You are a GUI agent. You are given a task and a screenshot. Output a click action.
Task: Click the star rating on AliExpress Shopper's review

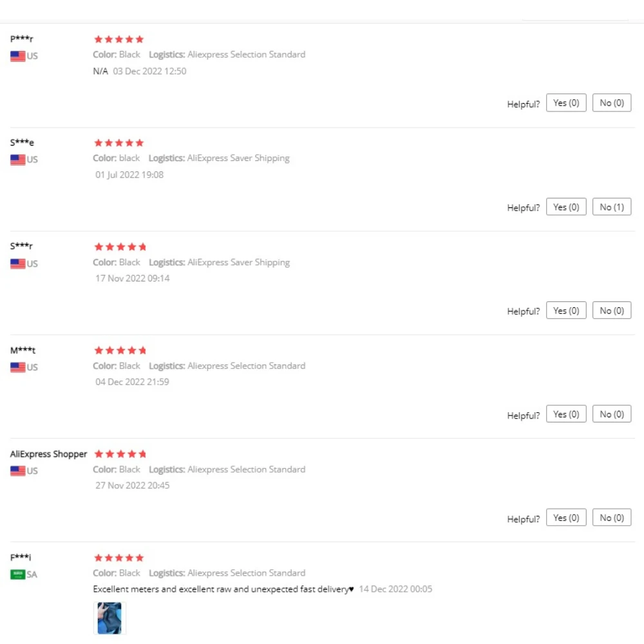[120, 454]
